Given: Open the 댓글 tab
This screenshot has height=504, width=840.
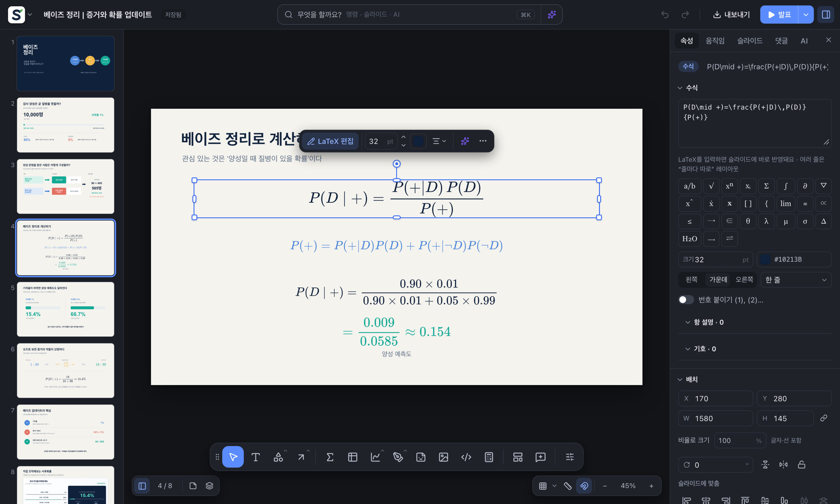Looking at the screenshot, I should pyautogui.click(x=781, y=40).
